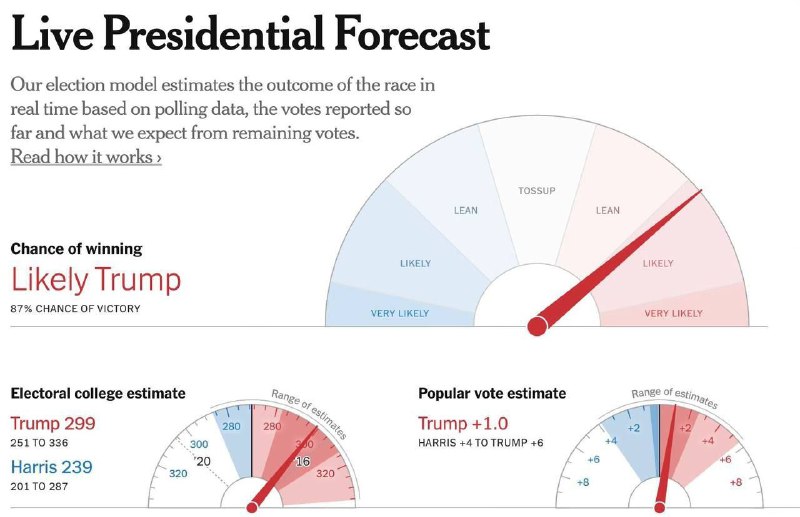Click the needle hub of the electoral college gauge
Viewport: 800px width, 517px height.
click(251, 507)
